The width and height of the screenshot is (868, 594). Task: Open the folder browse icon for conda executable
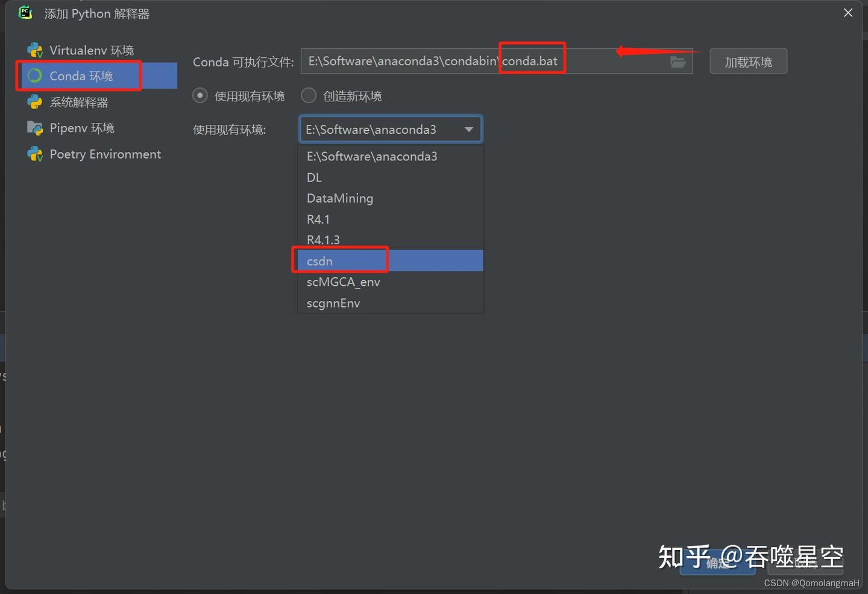[x=678, y=61]
